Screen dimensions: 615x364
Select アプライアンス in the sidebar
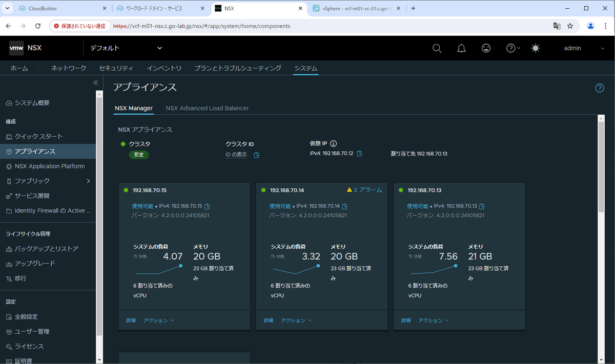48,152
